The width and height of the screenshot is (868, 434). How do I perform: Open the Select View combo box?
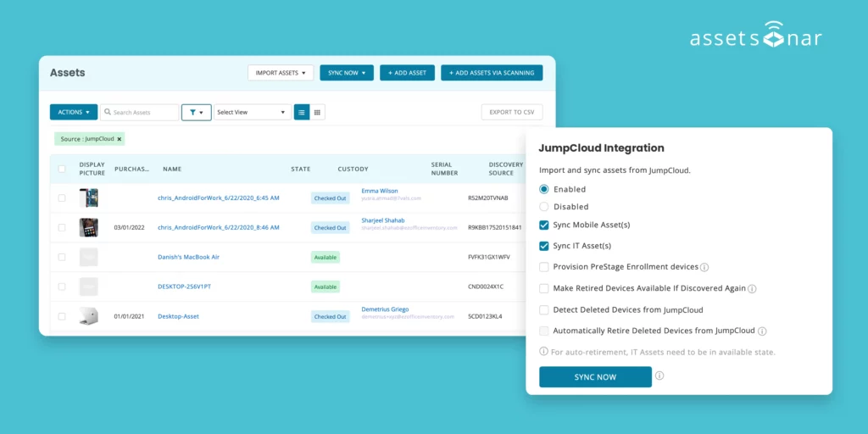pyautogui.click(x=252, y=112)
